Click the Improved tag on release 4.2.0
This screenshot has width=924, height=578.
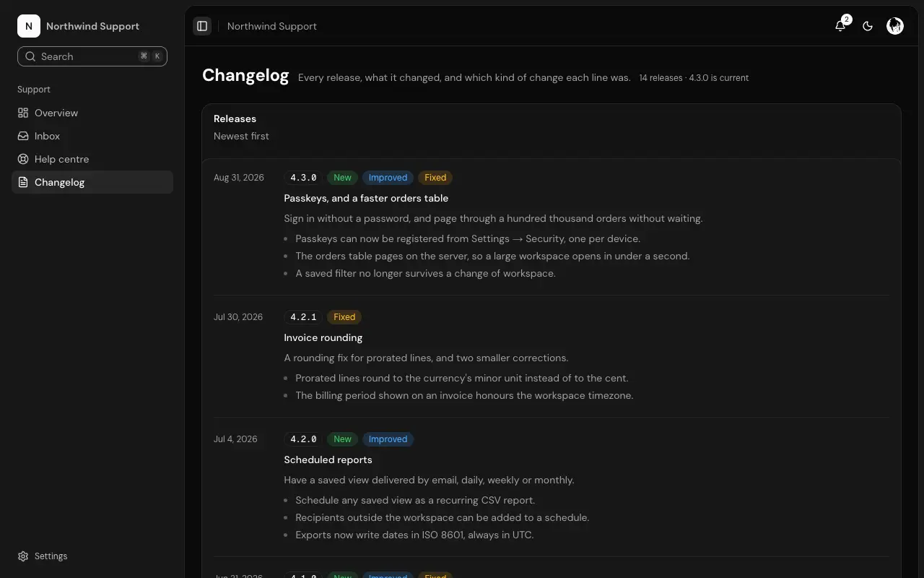pos(388,439)
